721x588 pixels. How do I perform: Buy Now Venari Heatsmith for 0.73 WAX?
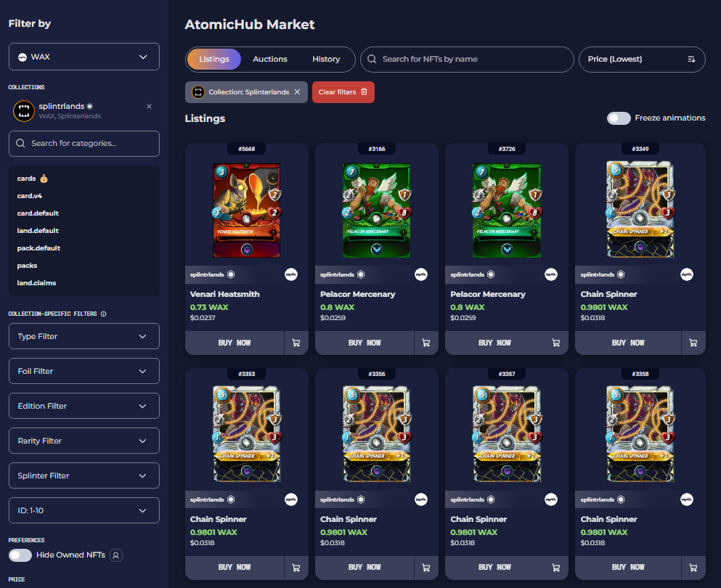point(235,343)
